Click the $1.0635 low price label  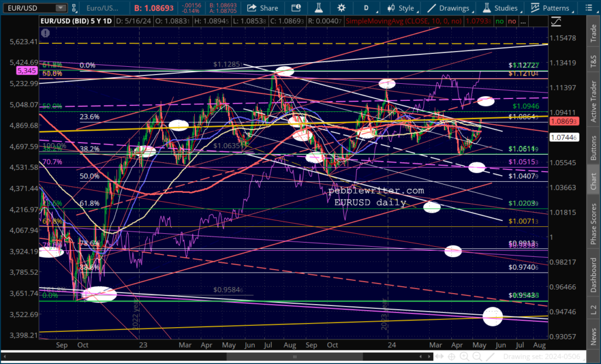click(228, 146)
